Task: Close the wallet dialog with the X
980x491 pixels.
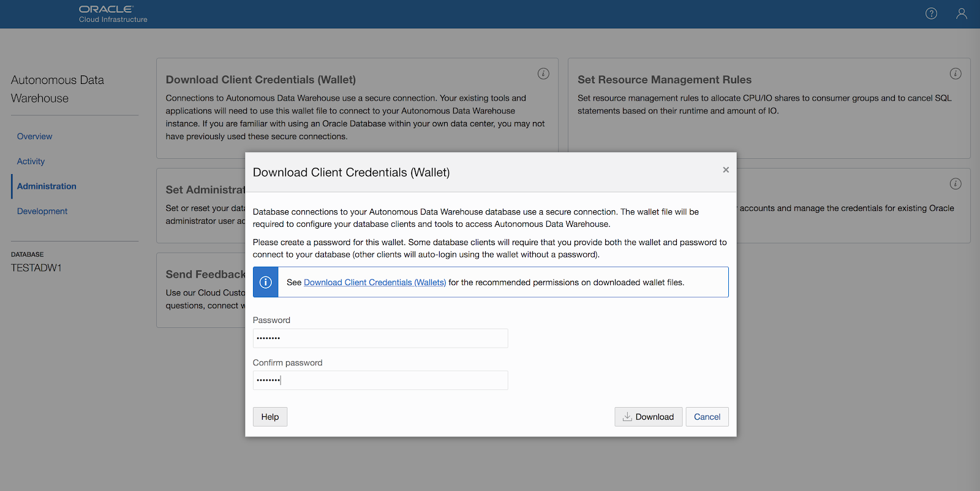Action: pyautogui.click(x=726, y=170)
